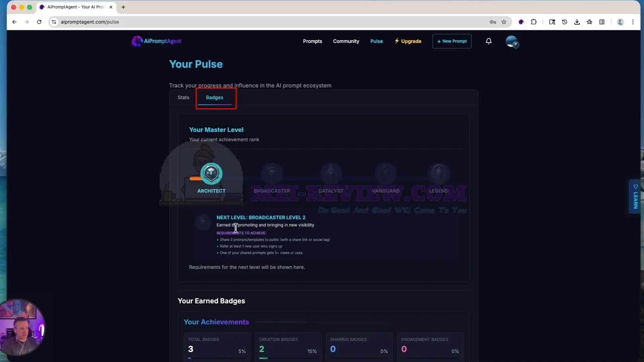644x362 pixels.
Task: Go to the Pulse page
Action: [377, 41]
